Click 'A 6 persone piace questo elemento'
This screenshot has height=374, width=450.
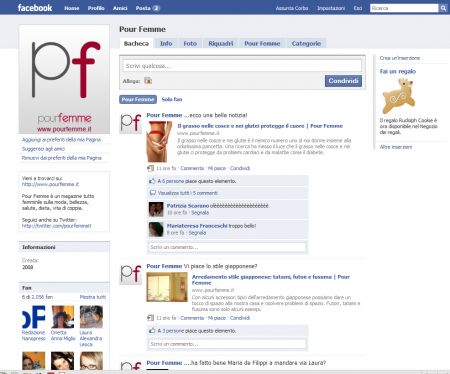coord(197,181)
